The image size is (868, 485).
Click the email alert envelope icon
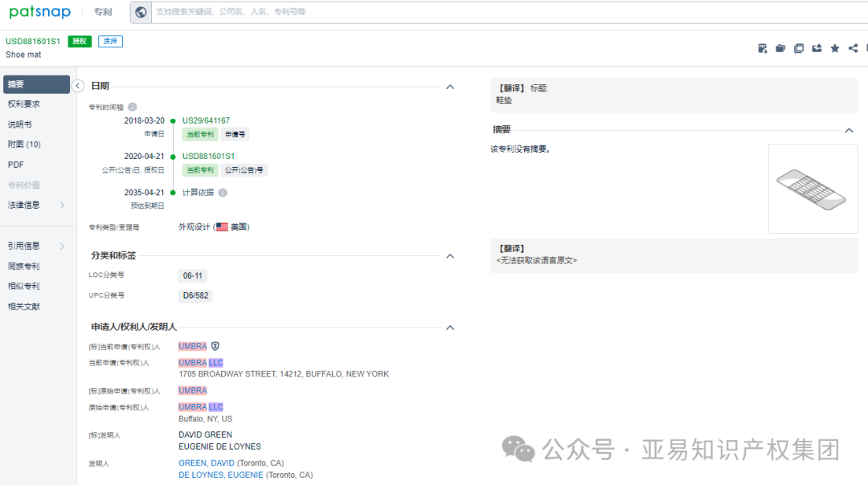pyautogui.click(x=817, y=49)
